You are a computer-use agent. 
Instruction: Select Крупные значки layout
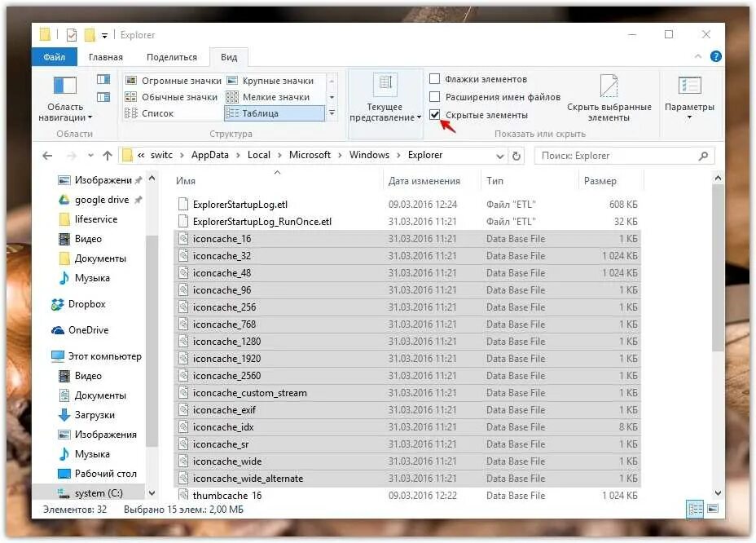pyautogui.click(x=271, y=81)
